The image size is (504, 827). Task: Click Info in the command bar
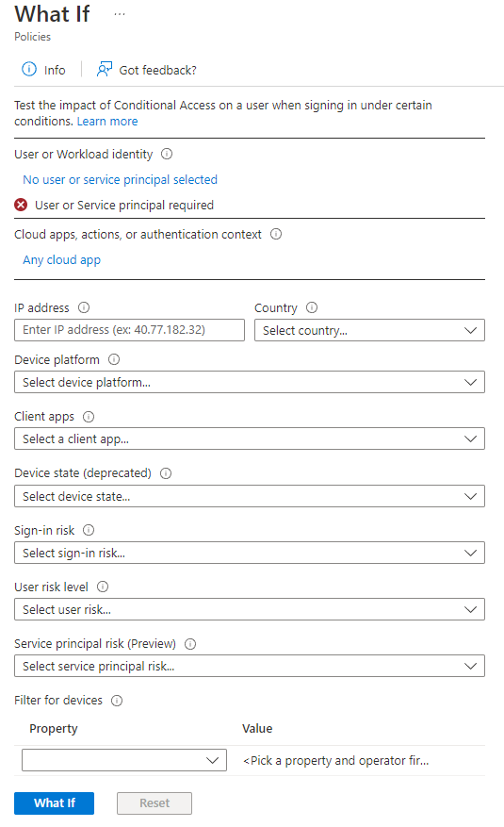(43, 70)
